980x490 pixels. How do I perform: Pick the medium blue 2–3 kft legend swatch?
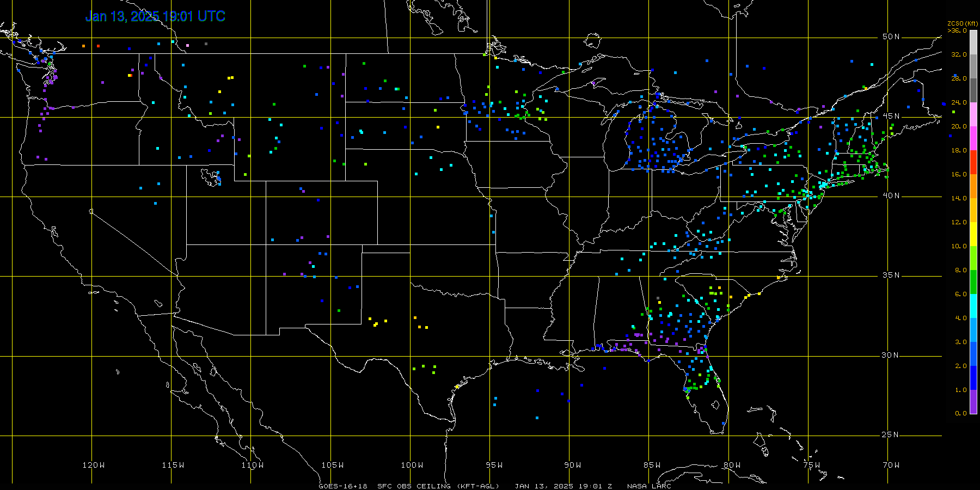point(973,354)
